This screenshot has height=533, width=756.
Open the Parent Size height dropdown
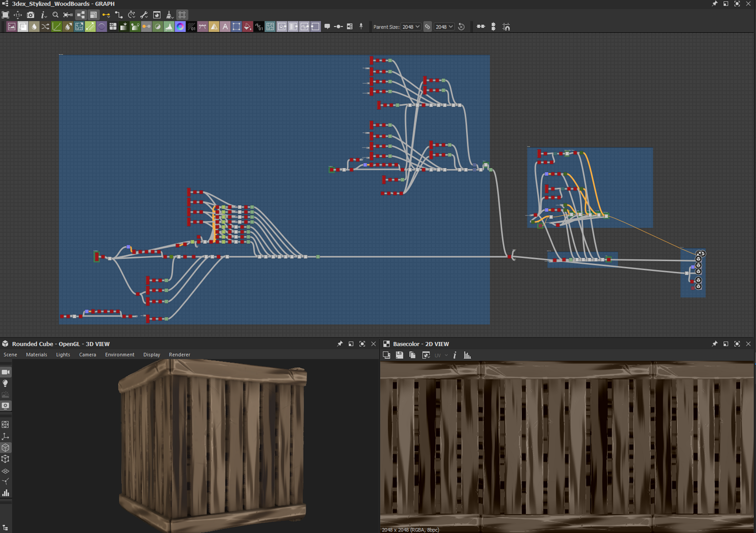[x=444, y=27]
